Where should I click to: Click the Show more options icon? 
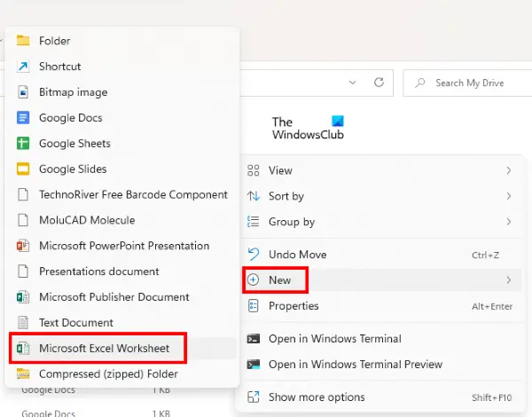pos(253,397)
